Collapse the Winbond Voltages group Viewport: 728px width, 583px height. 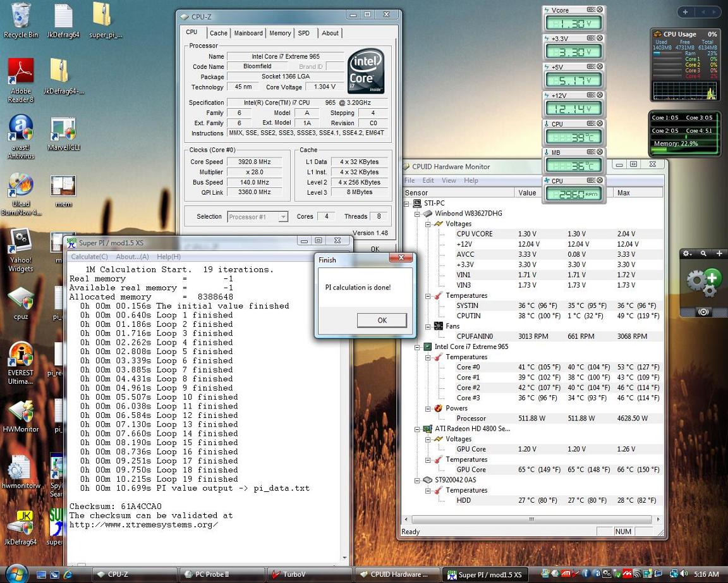(x=428, y=224)
